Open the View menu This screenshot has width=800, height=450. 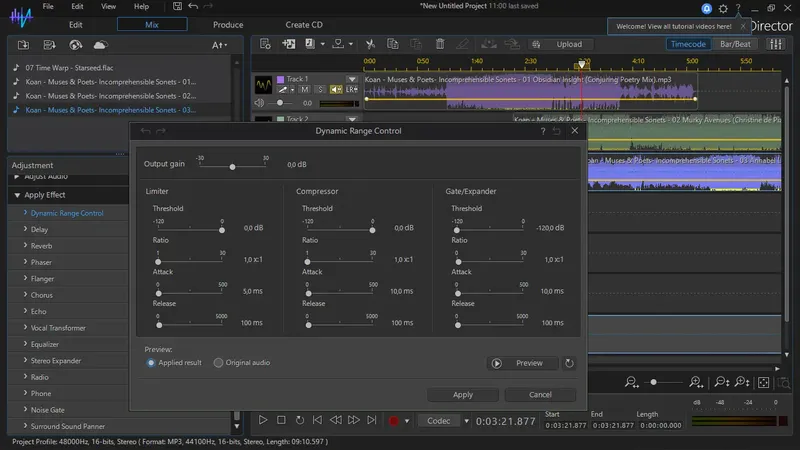pyautogui.click(x=110, y=6)
